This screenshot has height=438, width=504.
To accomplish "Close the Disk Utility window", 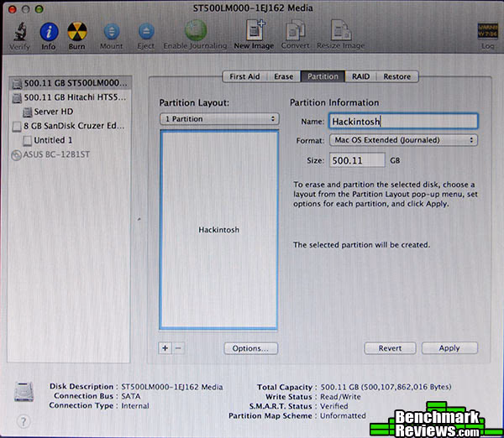I will 12,9.
